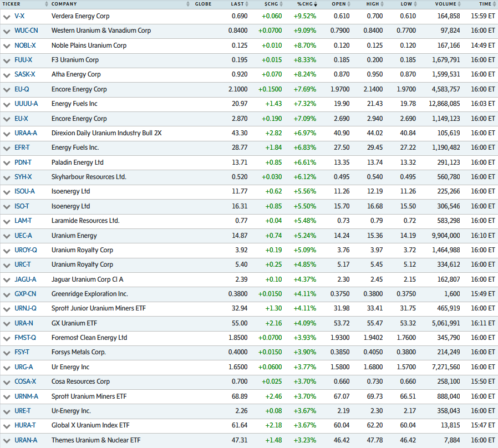Open the ISO-T ticker link
498x448 pixels.
tap(22, 206)
